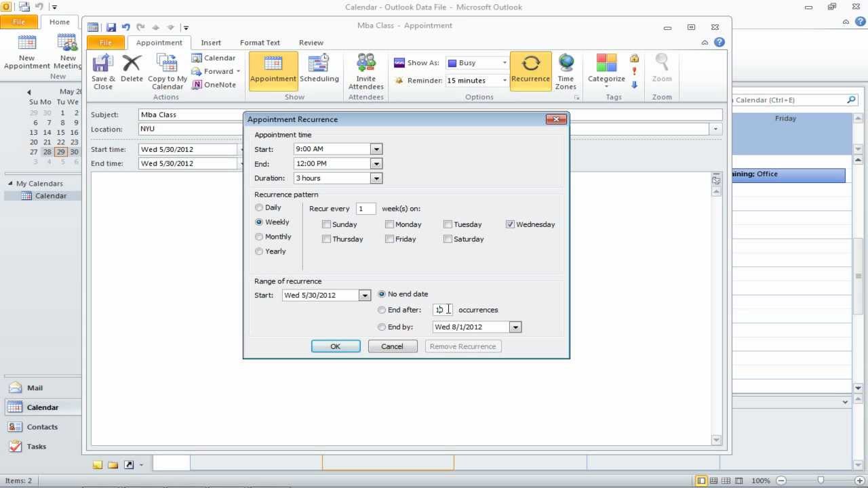Viewport: 868px width, 488px height.
Task: Click the Folder List icon at the bottom of the navigation pane
Action: (x=113, y=465)
